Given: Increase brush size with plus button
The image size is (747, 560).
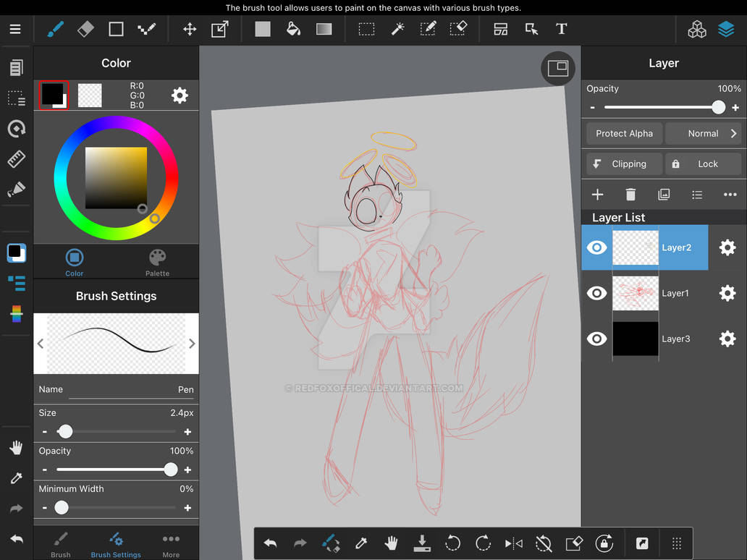Looking at the screenshot, I should pyautogui.click(x=187, y=432).
